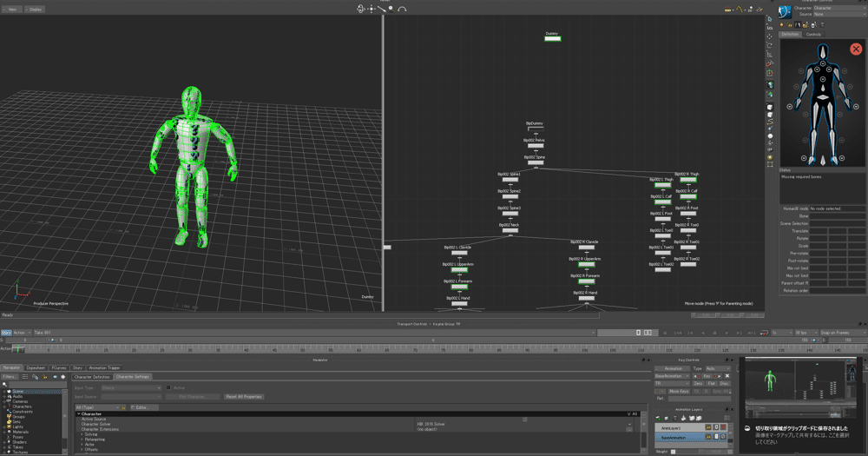Click the delete layer trash icon
This screenshot has height=456, width=868.
click(674, 418)
